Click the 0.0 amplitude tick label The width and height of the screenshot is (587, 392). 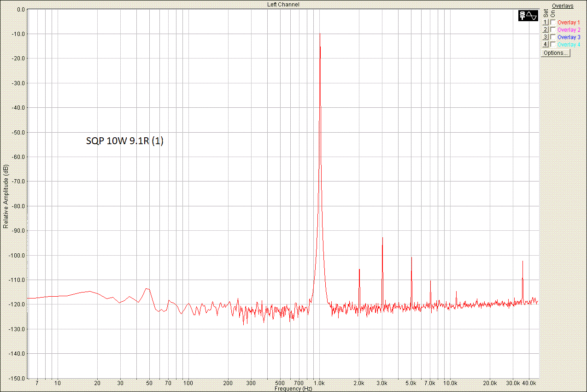[x=21, y=9]
